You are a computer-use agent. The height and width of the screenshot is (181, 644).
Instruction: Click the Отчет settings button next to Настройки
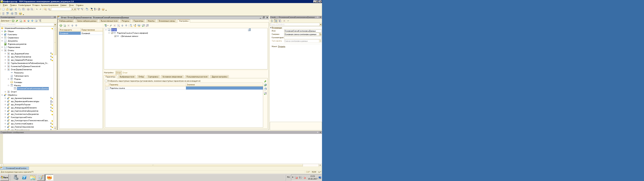pyautogui.click(x=119, y=73)
